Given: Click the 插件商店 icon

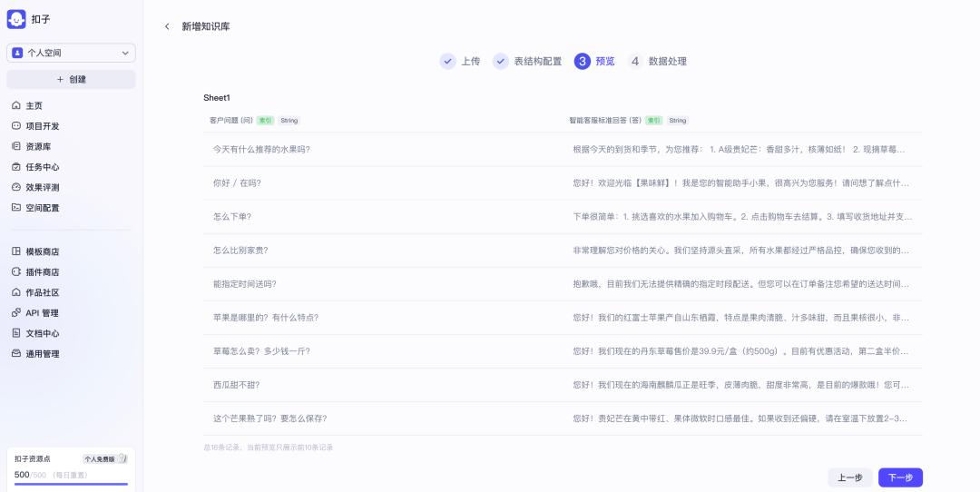Looking at the screenshot, I should 16,272.
